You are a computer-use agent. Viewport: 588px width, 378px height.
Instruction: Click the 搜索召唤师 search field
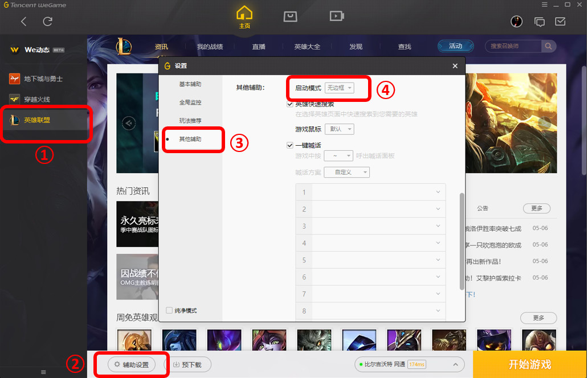(x=512, y=46)
